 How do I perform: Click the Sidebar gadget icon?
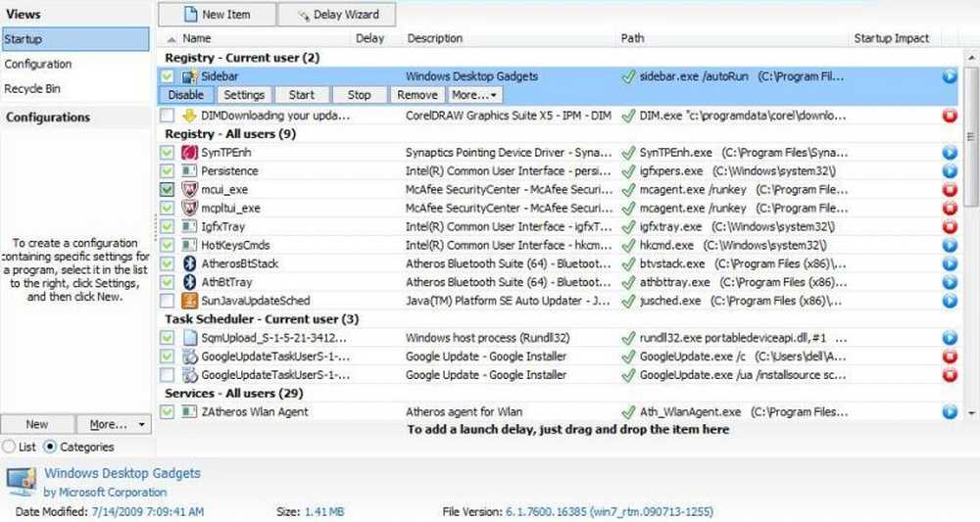189,76
